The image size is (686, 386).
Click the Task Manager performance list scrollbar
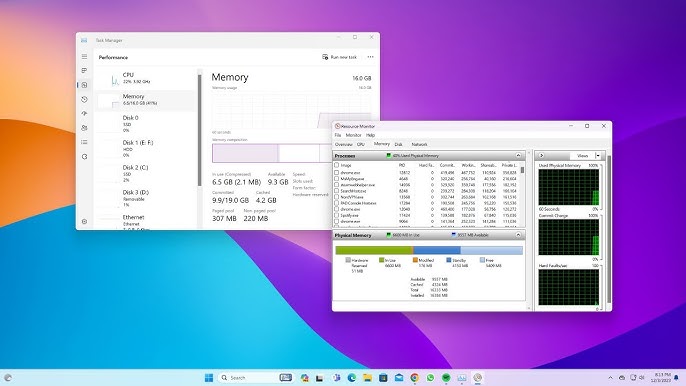(200, 130)
